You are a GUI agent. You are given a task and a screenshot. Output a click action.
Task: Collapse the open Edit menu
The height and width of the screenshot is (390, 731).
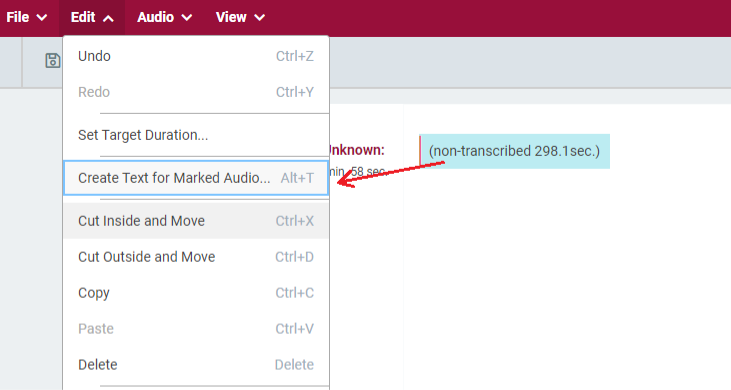pyautogui.click(x=92, y=17)
